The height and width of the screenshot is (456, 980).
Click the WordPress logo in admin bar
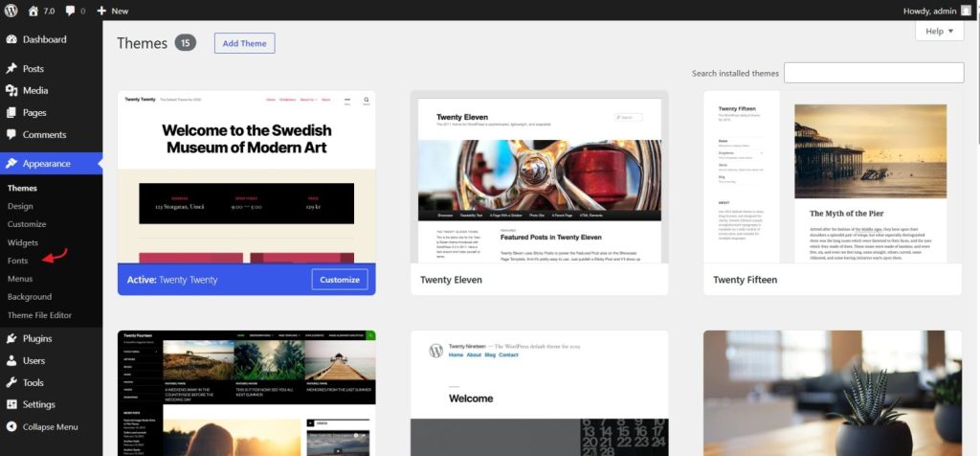(x=11, y=11)
